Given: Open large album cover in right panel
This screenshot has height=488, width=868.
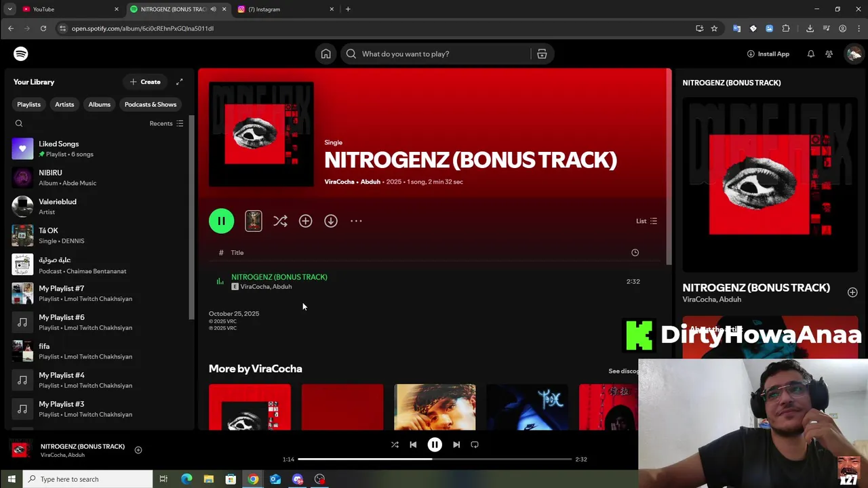Looking at the screenshot, I should click(770, 184).
